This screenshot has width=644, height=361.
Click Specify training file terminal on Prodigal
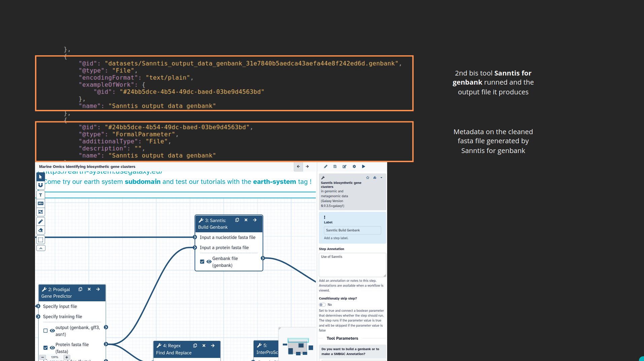(38, 317)
